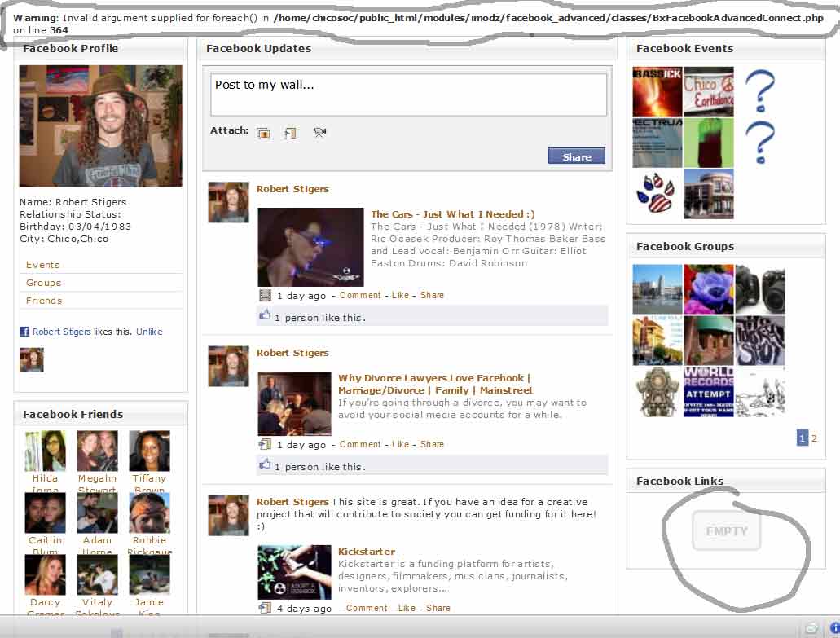Click the Facebook logo icon beside likes text

click(24, 332)
